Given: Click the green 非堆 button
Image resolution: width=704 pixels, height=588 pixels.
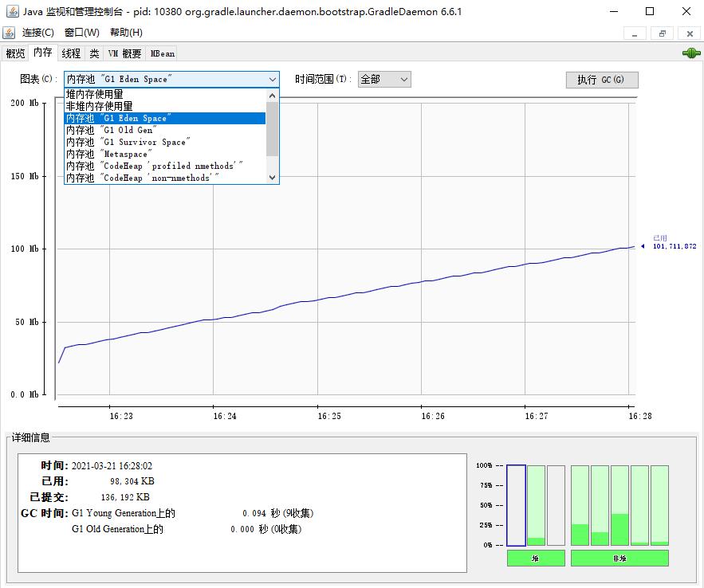Looking at the screenshot, I should tap(618, 558).
